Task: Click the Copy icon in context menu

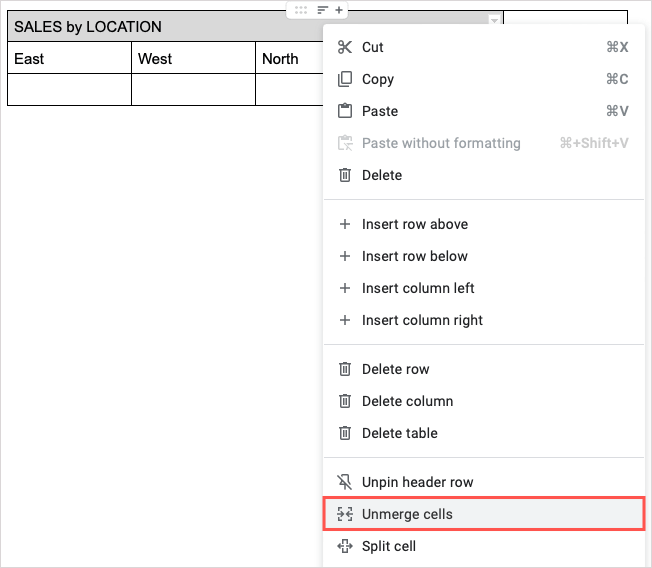Action: (x=345, y=79)
